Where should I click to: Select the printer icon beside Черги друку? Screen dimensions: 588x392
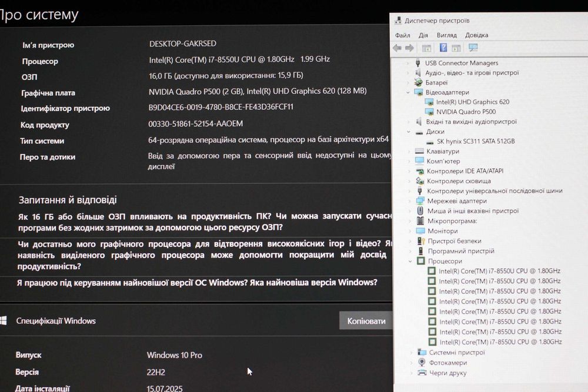(422, 373)
